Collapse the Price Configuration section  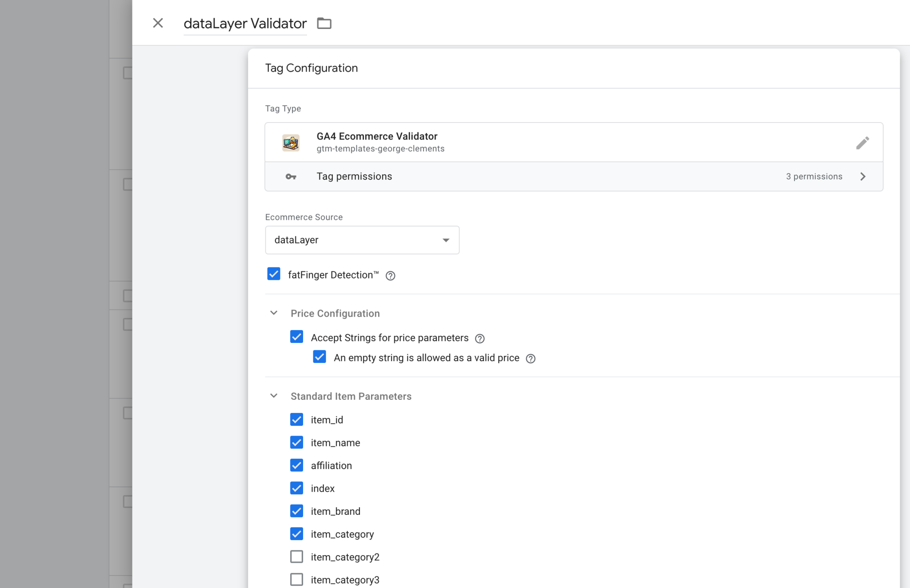point(274,313)
